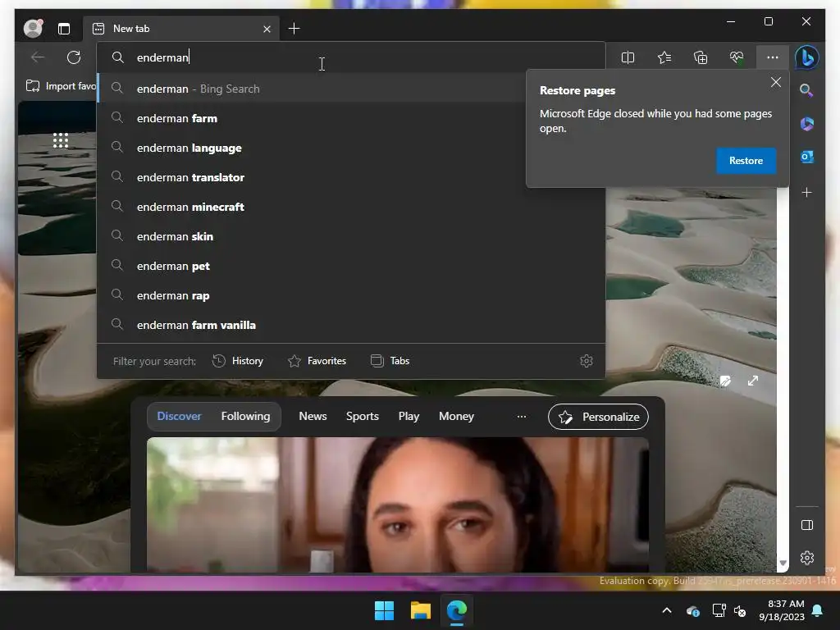Open sidebar settings gear
Screen dimensions: 840x630
click(x=807, y=558)
